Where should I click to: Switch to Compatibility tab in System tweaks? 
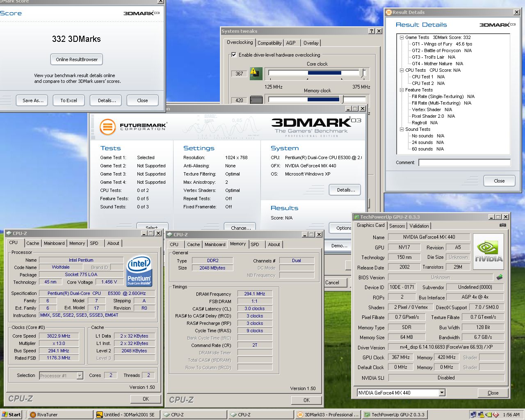tap(269, 43)
